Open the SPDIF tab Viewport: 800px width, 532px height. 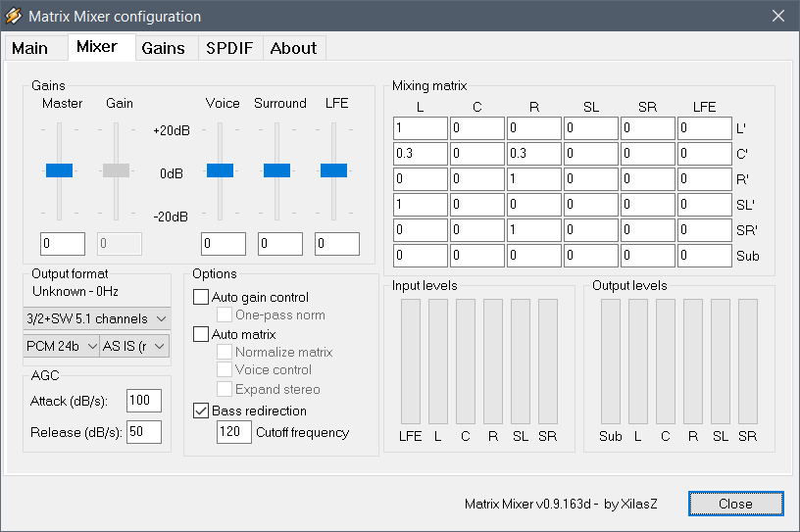(229, 48)
